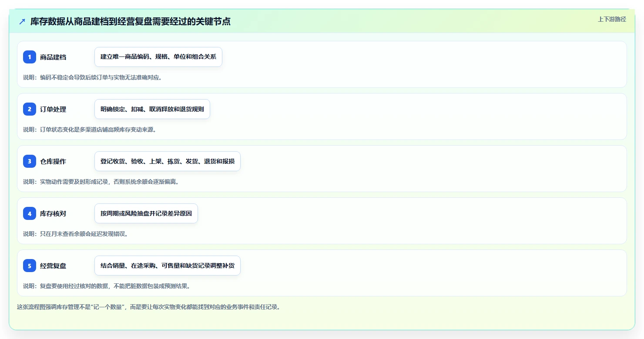Select the 订单处理 step name
Image resolution: width=644 pixels, height=339 pixels.
point(53,109)
